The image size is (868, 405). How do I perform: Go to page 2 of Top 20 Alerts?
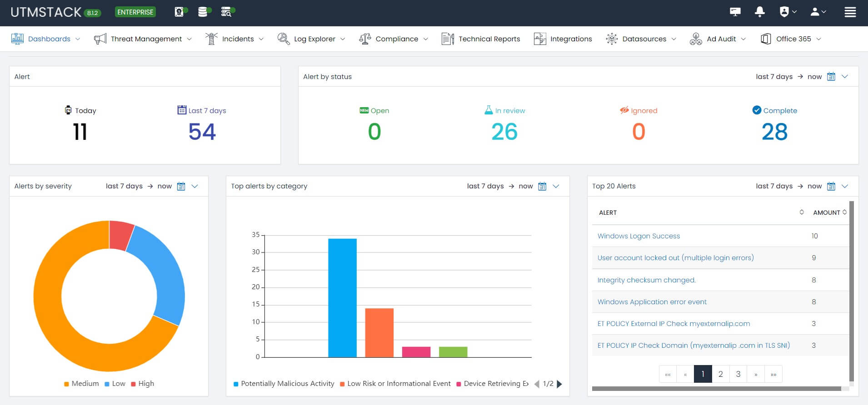[x=720, y=374]
